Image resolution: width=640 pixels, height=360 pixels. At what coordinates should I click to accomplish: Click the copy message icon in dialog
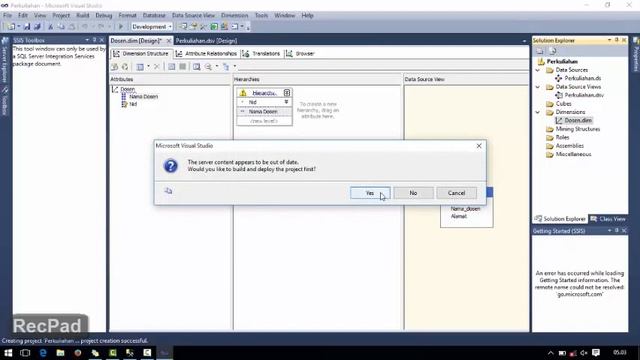(x=168, y=191)
